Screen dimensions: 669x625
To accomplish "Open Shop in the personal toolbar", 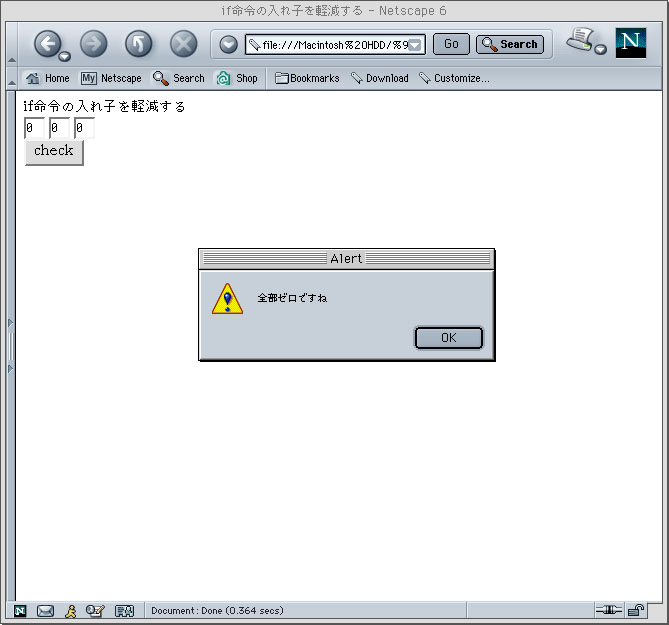I will 236,78.
